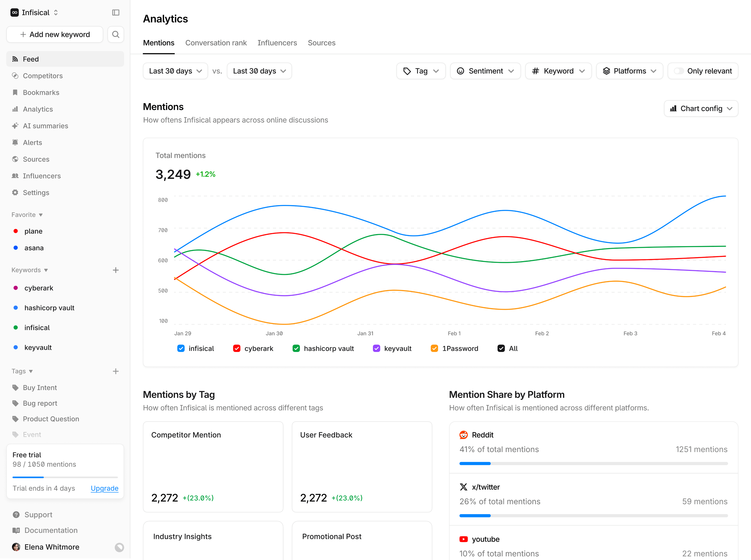The height and width of the screenshot is (560, 751).
Task: Open Documentation from the sidebar
Action: click(50, 530)
